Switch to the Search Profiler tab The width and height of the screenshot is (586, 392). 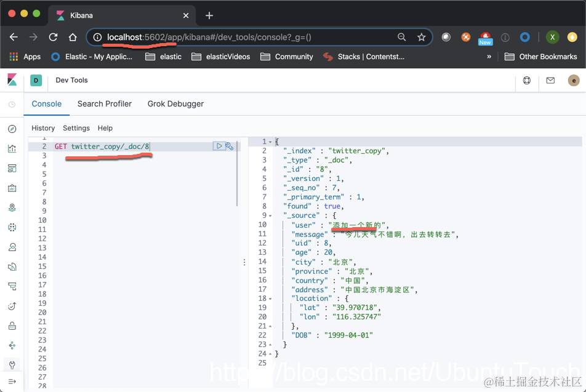pyautogui.click(x=105, y=104)
